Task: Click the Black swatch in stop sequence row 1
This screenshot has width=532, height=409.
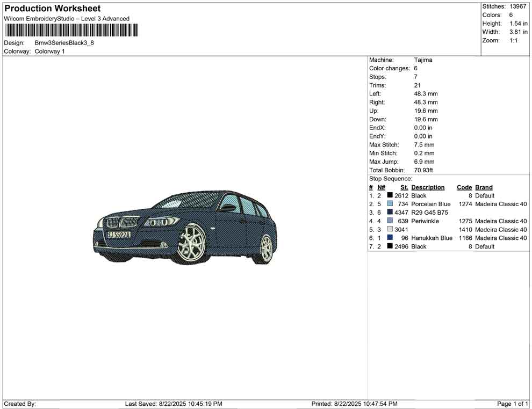Action: click(390, 196)
